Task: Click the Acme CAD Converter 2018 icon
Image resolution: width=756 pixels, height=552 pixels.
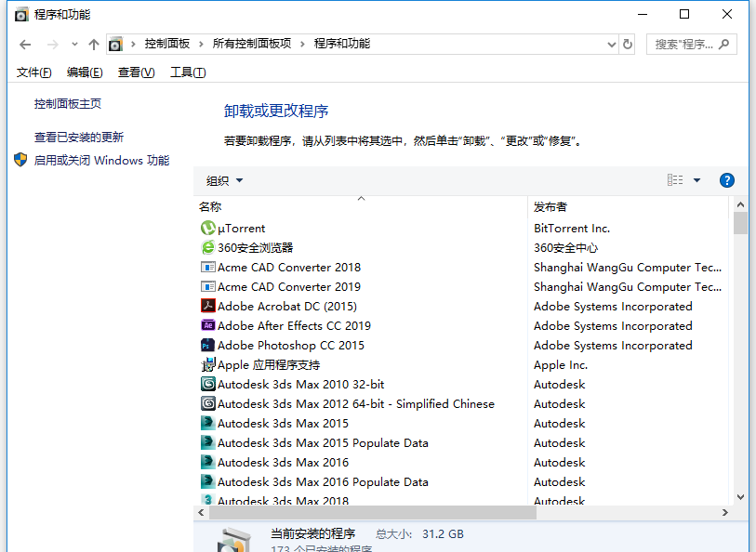Action: (207, 267)
